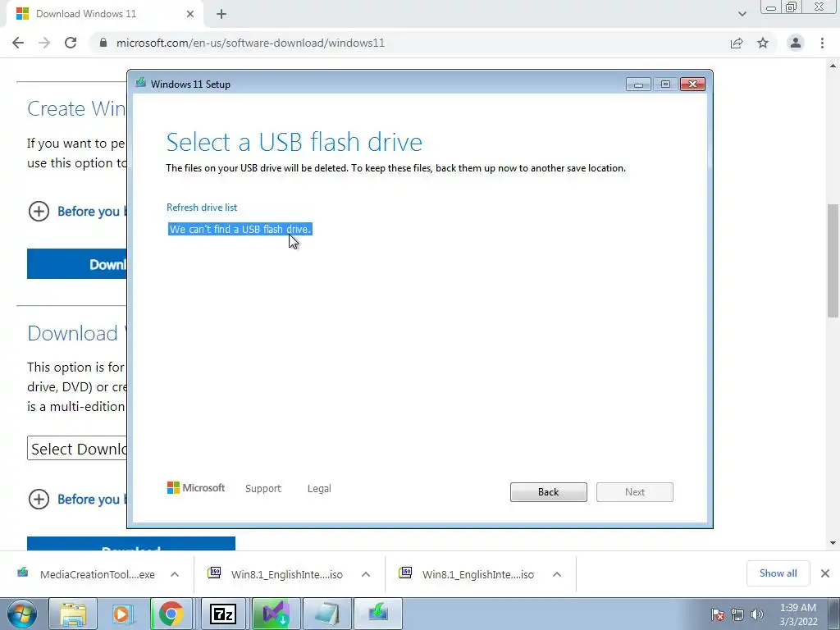Click the Microsoft logo in Setup
The image size is (840, 630).
196,488
